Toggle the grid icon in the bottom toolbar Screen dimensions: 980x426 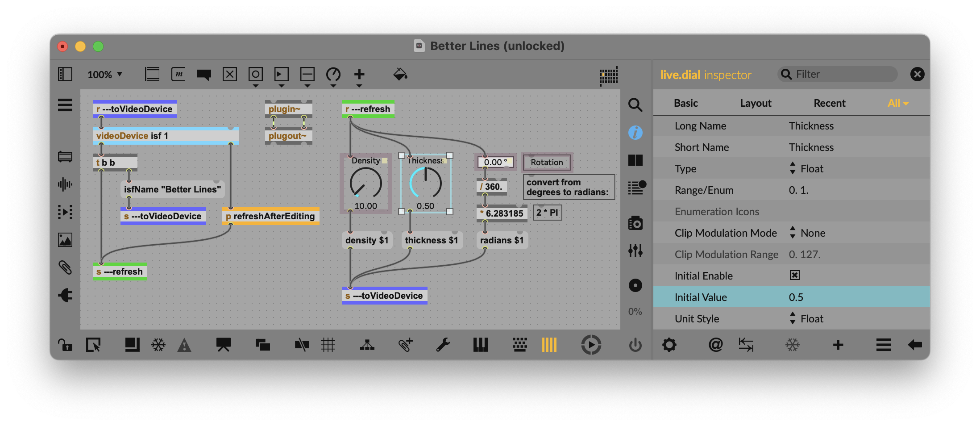click(x=328, y=345)
